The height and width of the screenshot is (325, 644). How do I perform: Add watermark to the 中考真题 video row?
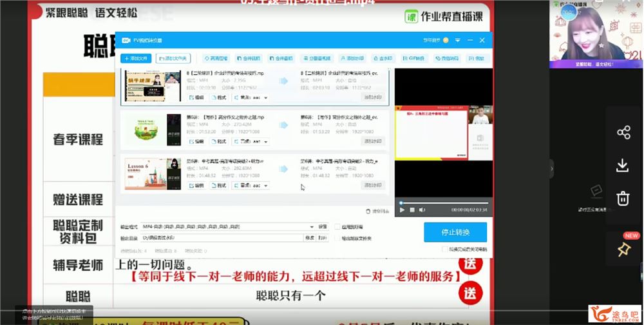(373, 186)
